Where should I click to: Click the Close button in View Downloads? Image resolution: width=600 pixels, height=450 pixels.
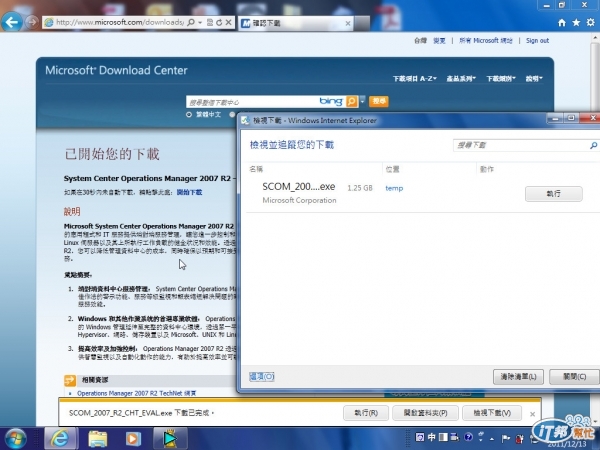point(574,377)
